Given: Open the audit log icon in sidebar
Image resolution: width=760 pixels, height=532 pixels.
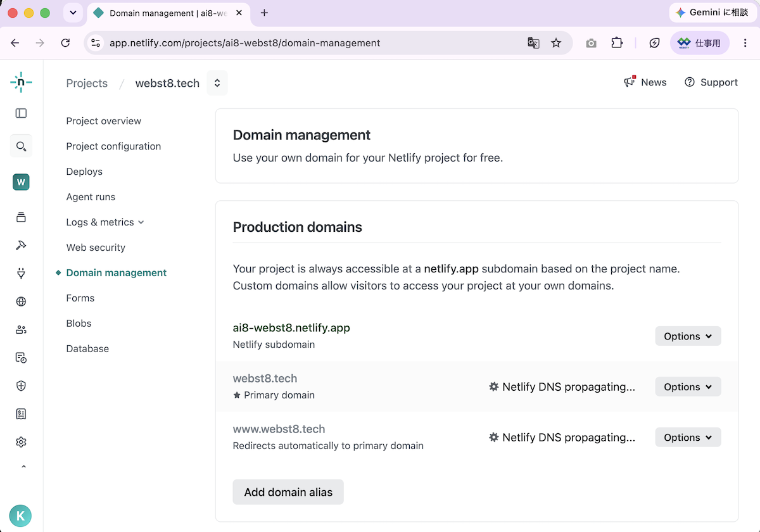Looking at the screenshot, I should pyautogui.click(x=21, y=358).
